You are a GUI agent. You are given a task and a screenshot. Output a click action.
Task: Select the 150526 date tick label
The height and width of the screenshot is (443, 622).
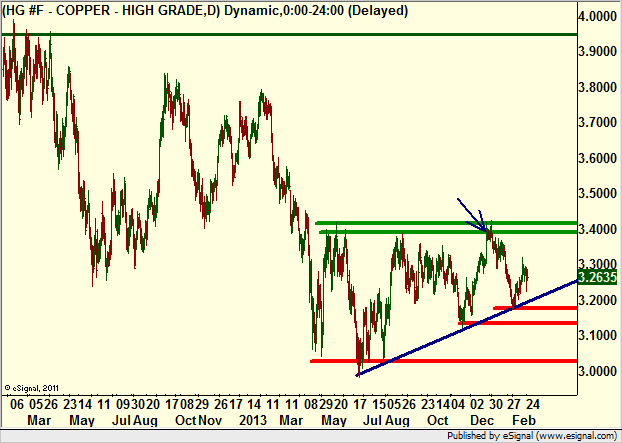point(394,404)
